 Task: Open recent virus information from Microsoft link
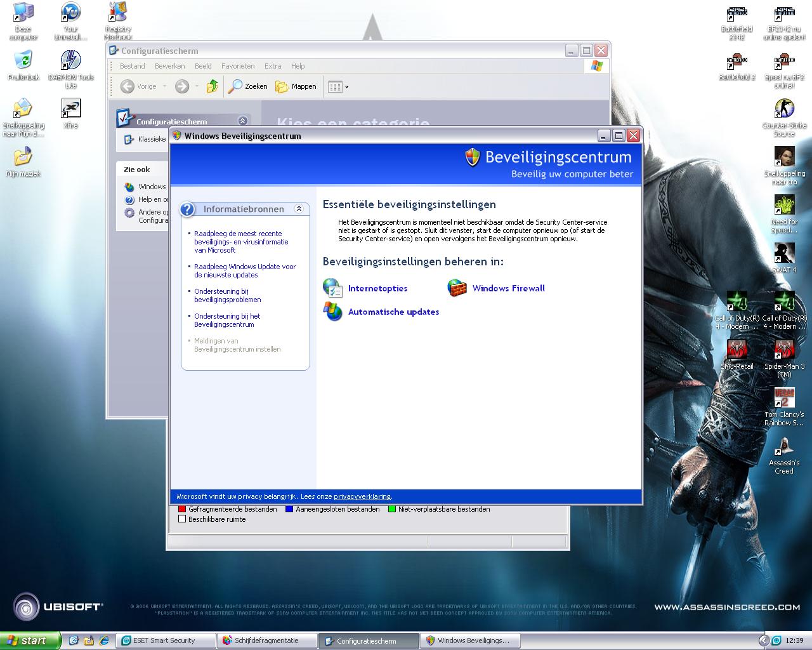click(x=241, y=242)
